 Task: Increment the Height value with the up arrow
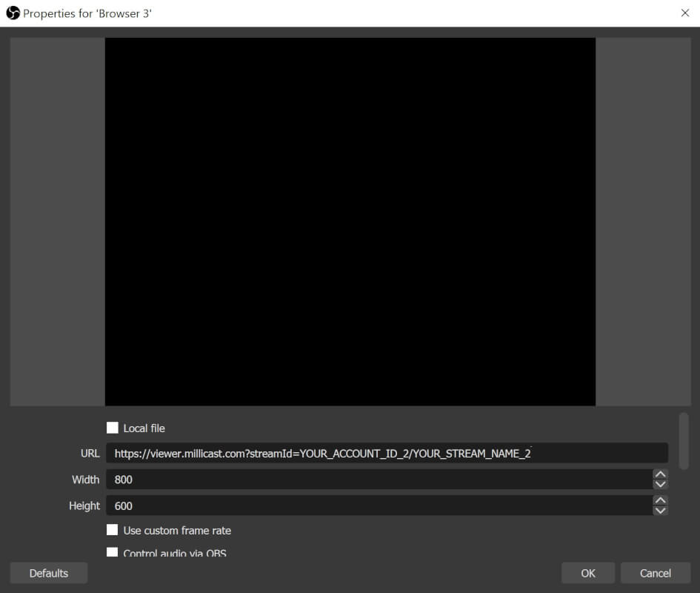pyautogui.click(x=660, y=501)
